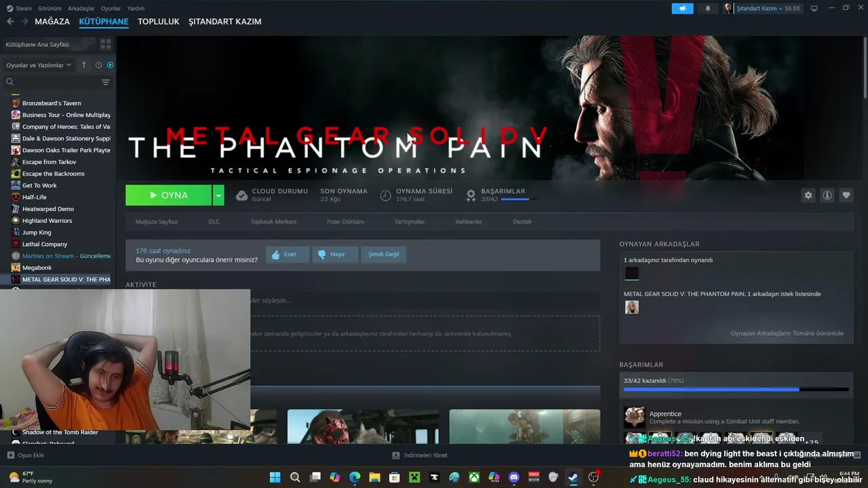
Task: Go to the Mağaza tab
Action: pos(52,22)
